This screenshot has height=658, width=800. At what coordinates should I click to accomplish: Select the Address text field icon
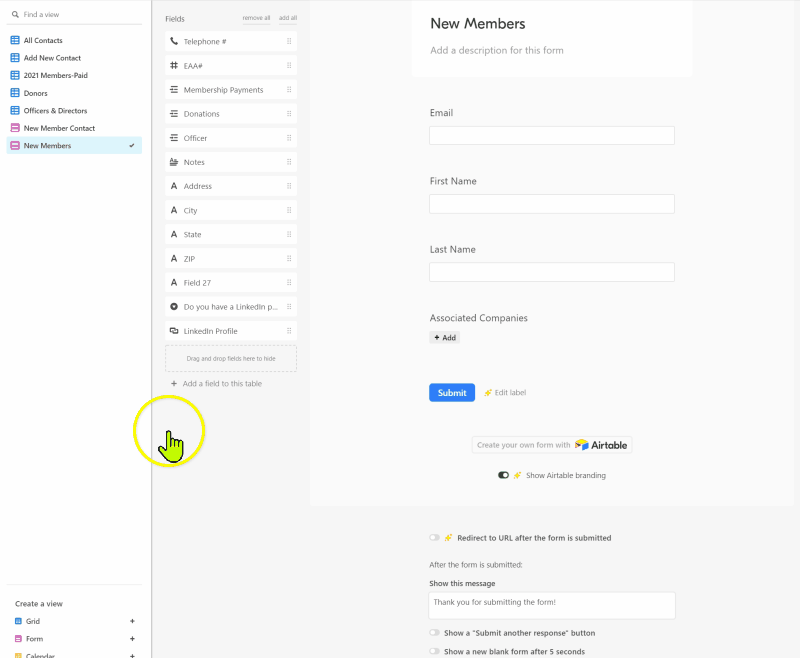pyautogui.click(x=174, y=186)
